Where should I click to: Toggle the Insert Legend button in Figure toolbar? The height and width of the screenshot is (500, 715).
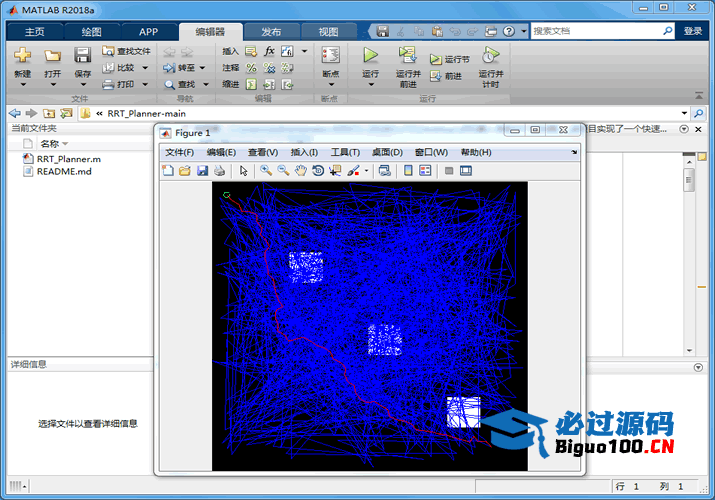point(425,170)
